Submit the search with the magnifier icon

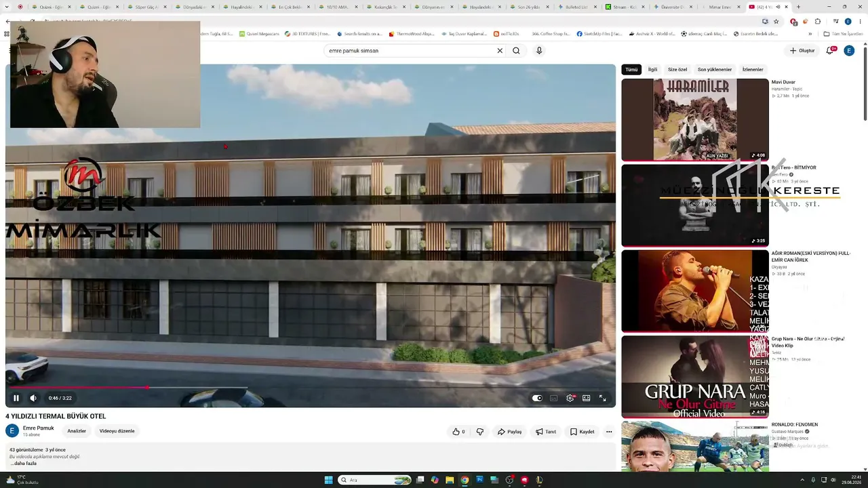tap(516, 51)
